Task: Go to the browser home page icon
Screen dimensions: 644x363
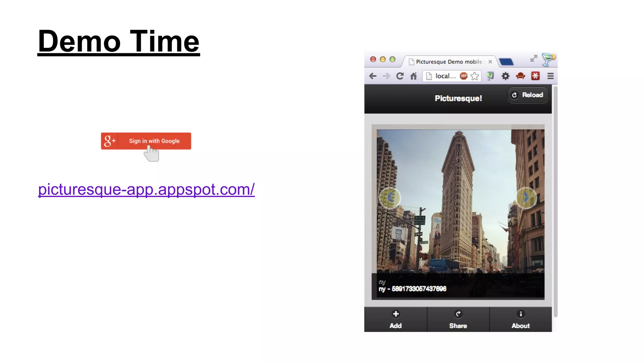Action: click(x=414, y=76)
